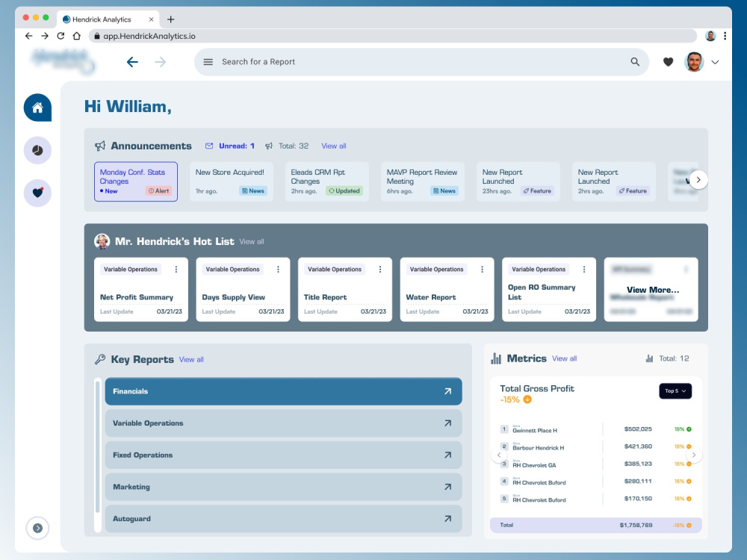The width and height of the screenshot is (747, 560).
Task: Click the in-app blue back arrow
Action: tap(132, 62)
